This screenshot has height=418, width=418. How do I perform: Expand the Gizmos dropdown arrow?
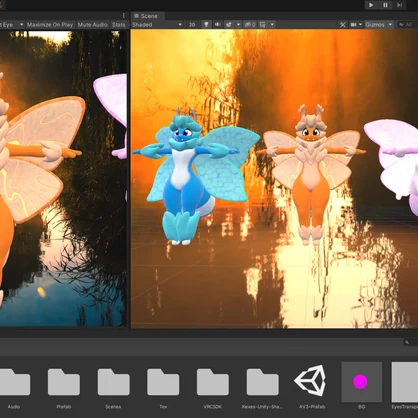coord(390,25)
